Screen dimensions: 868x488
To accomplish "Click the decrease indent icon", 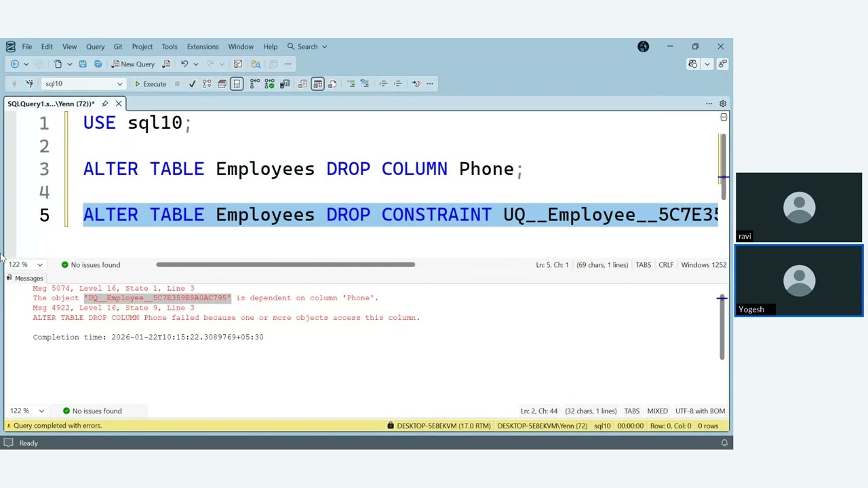I will [x=383, y=83].
